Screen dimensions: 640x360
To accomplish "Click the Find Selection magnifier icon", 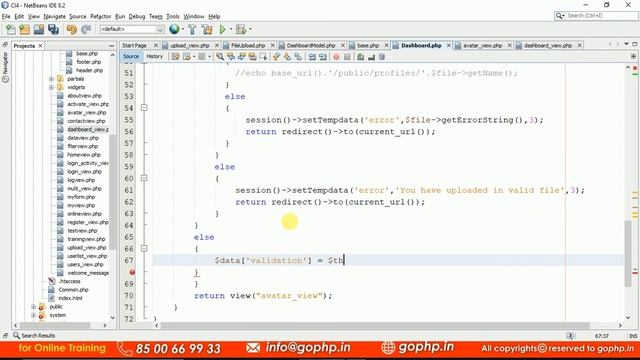I will [x=220, y=57].
